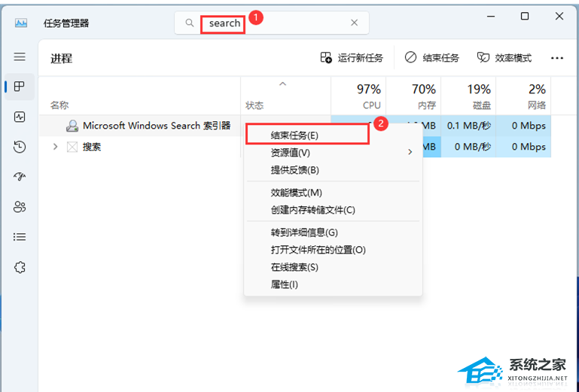This screenshot has width=579, height=392.
Task: Minimize the Task Manager window
Action: pos(491,17)
